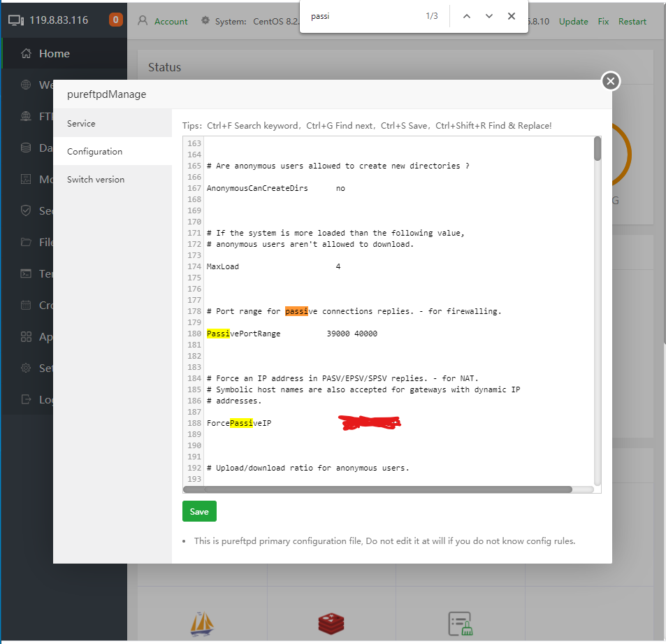Click the ForcePassiveIP setting text
666x644 pixels.
(x=239, y=423)
